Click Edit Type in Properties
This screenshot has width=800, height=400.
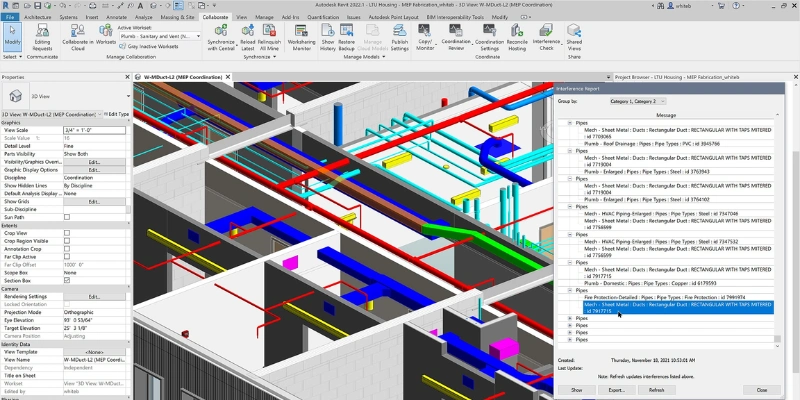[x=117, y=114]
